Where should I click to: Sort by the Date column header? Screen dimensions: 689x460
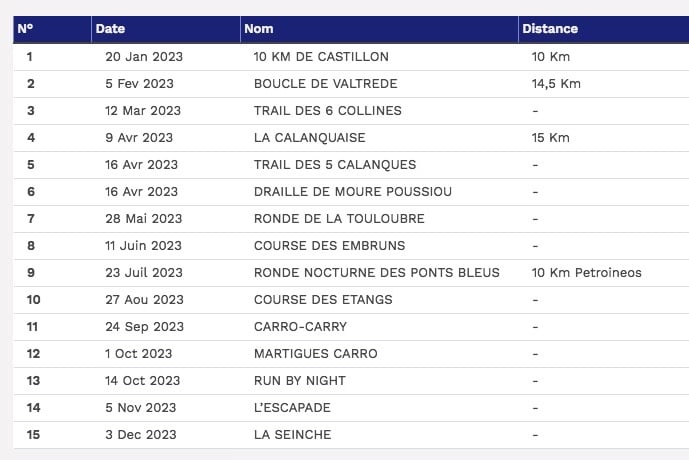point(166,29)
